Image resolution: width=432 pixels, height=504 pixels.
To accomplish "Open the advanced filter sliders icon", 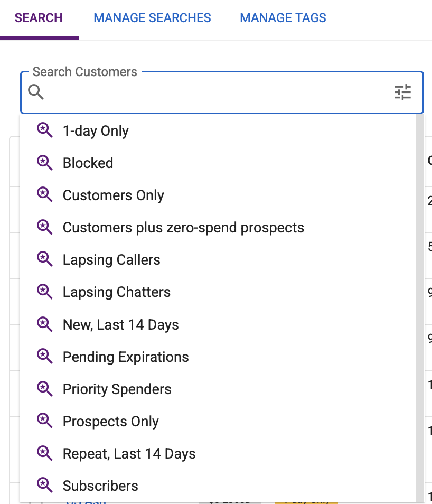I will (x=402, y=92).
